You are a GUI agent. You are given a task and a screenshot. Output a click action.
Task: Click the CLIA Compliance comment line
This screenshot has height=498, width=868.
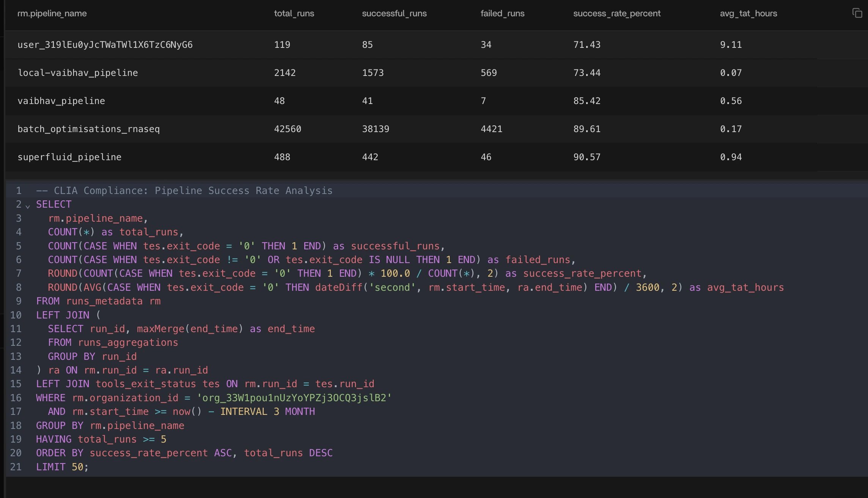[x=184, y=191]
